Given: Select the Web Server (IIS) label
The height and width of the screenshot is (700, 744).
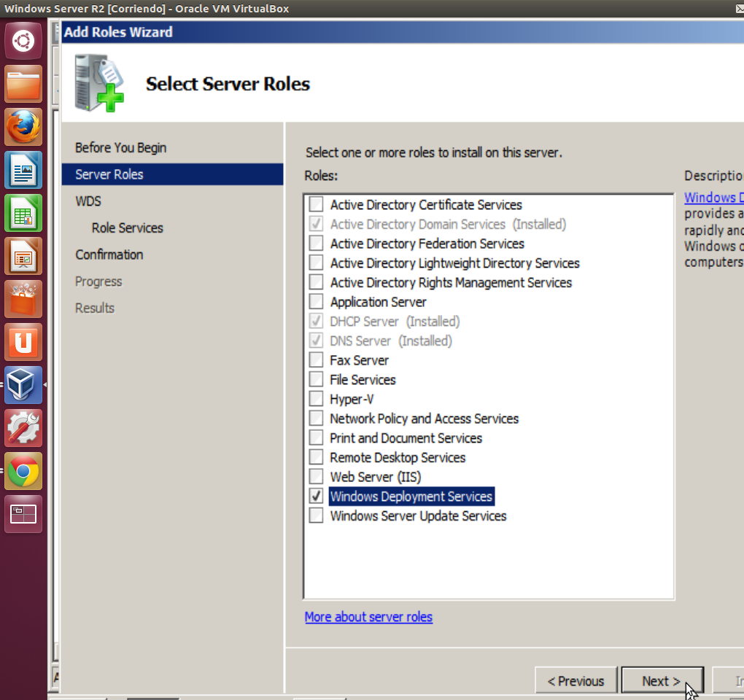Looking at the screenshot, I should coord(376,477).
